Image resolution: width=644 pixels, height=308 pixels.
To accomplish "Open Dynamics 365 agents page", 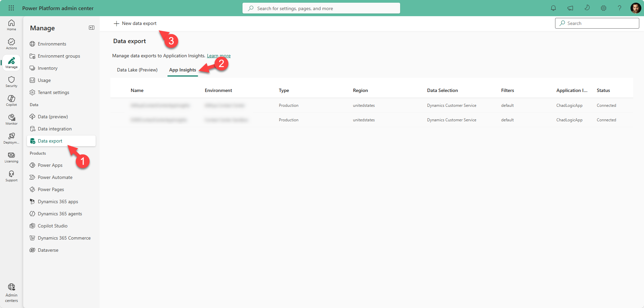I will coord(61,214).
